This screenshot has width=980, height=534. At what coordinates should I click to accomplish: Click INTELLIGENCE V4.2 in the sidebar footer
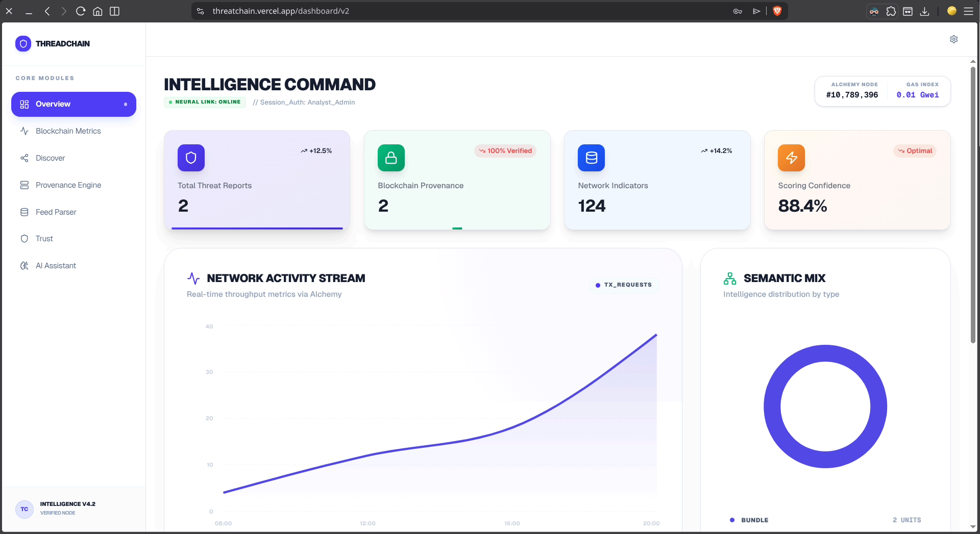tap(68, 504)
